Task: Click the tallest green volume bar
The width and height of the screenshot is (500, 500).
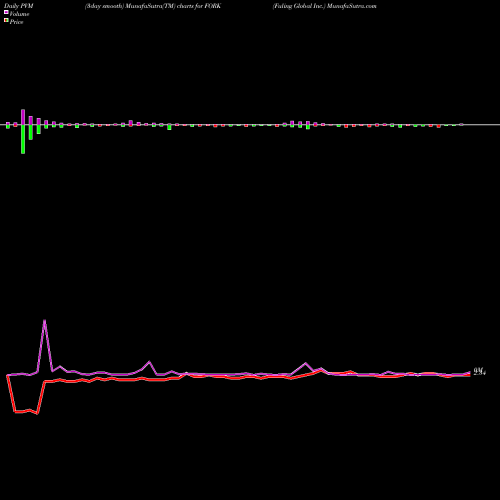Action: pyautogui.click(x=23, y=139)
